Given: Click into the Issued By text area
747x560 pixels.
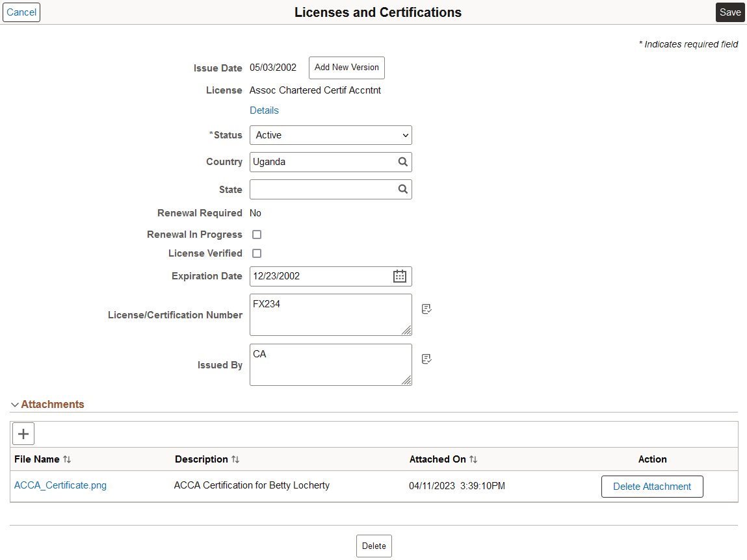Looking at the screenshot, I should pyautogui.click(x=331, y=364).
